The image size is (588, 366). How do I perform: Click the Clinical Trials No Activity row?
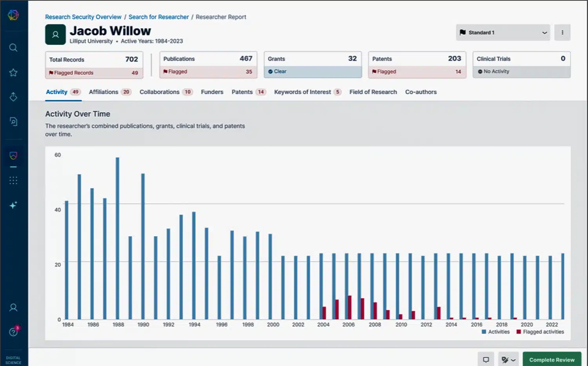(522, 72)
